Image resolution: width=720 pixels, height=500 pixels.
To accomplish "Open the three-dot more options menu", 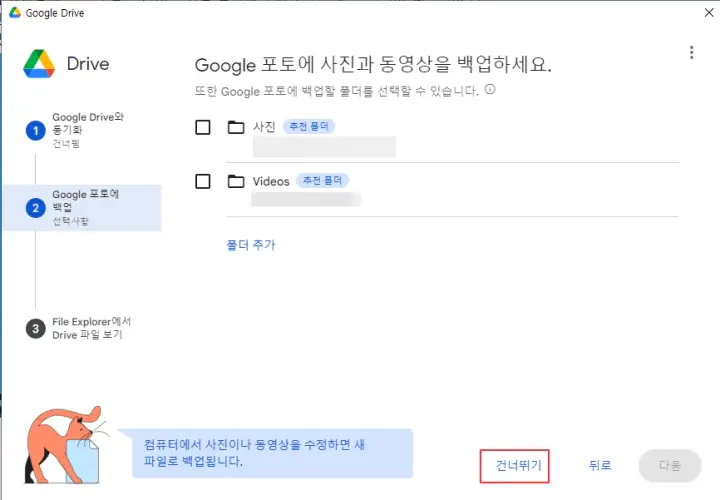I will coord(691,52).
